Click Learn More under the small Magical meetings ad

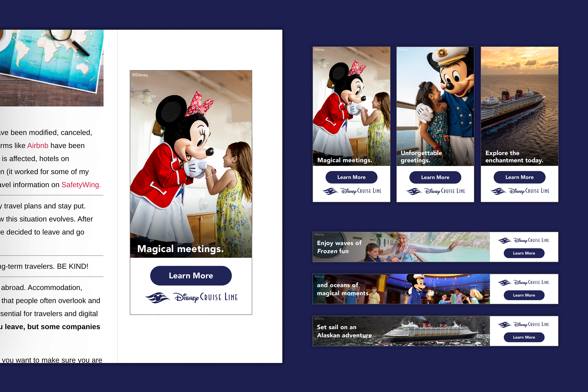click(351, 177)
